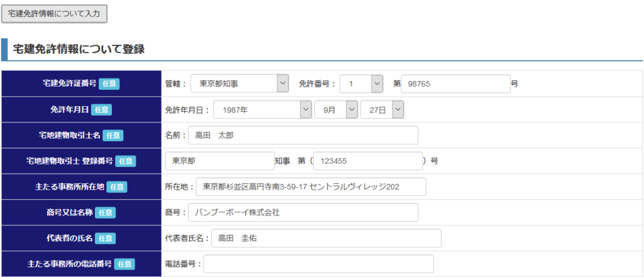Click the 宅建免許情報について登録 heading

[x=79, y=50]
